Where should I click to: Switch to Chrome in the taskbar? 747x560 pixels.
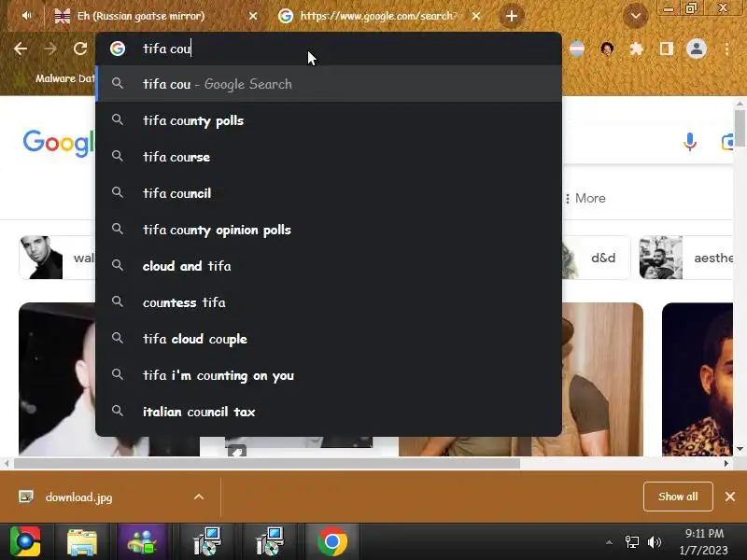[332, 541]
